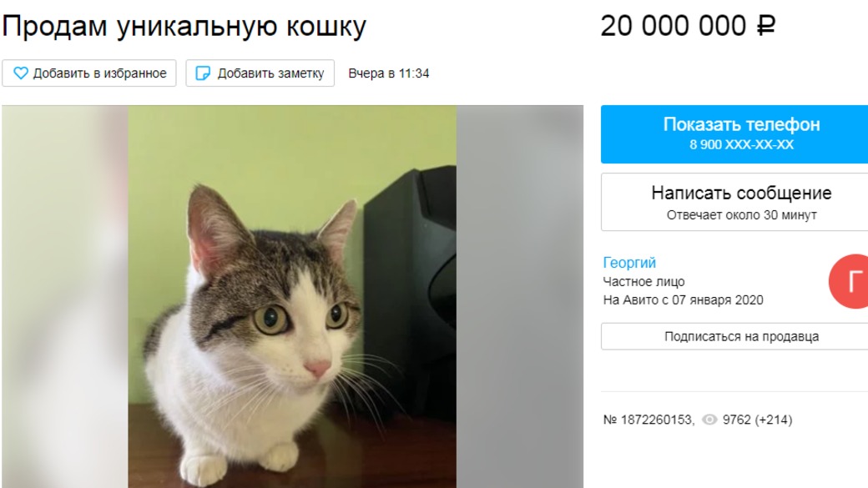This screenshot has height=488, width=868.
Task: Open seller's red Г avatar
Action: tap(849, 281)
